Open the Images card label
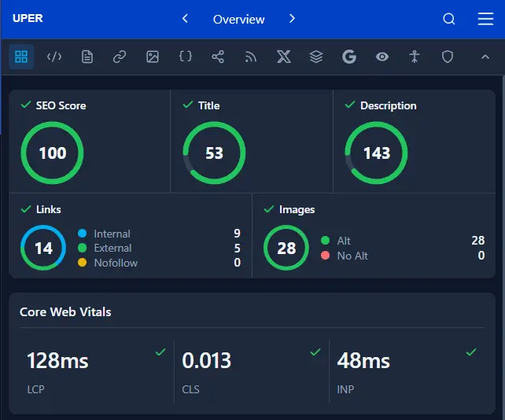505x420 pixels. (297, 209)
